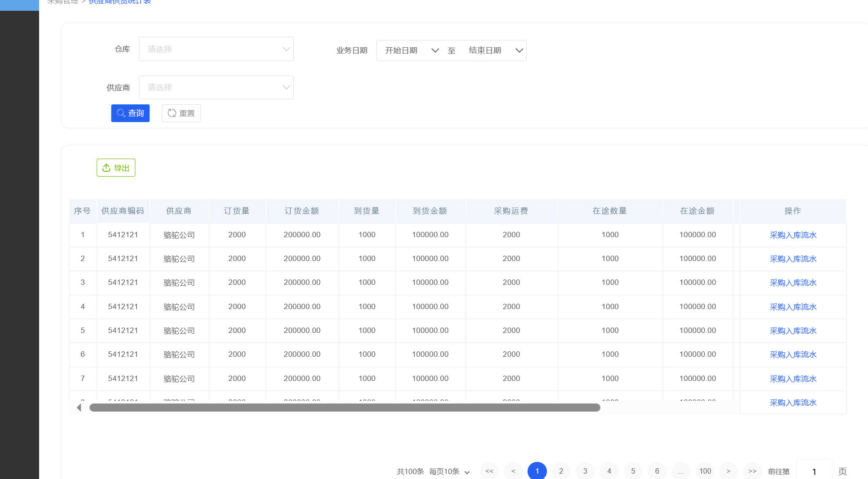Screen dimensions: 868x479
Task: Open 采购入库流水 link in the last partially visible row
Action: point(793,403)
